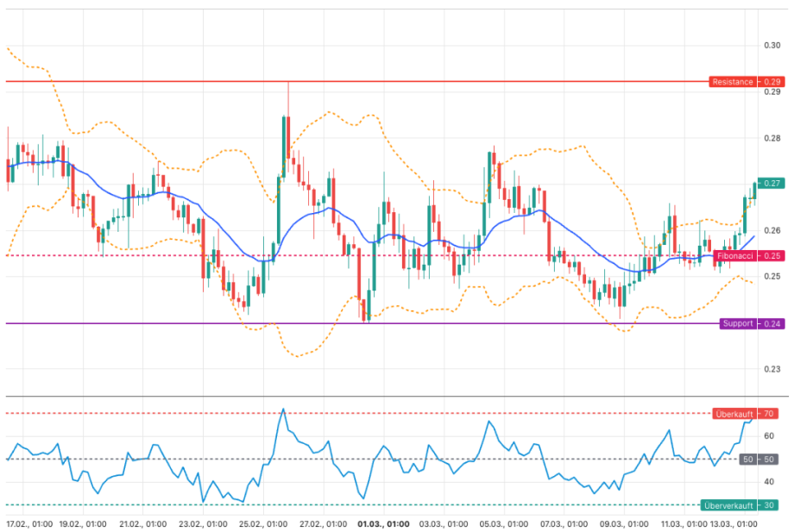Select the green Überverkauft label
Image resolution: width=794 pixels, height=532 pixels.
click(x=730, y=505)
